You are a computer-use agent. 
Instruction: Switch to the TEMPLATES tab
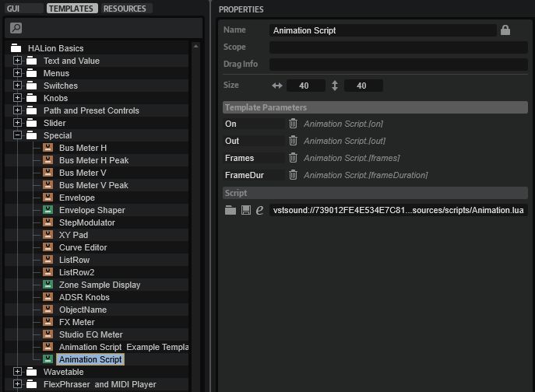(72, 9)
